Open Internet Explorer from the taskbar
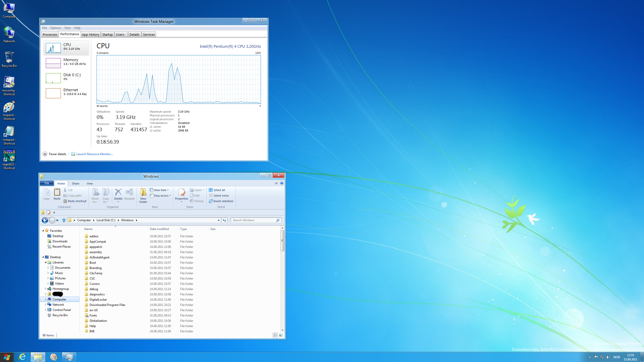The image size is (644, 362). point(22,357)
